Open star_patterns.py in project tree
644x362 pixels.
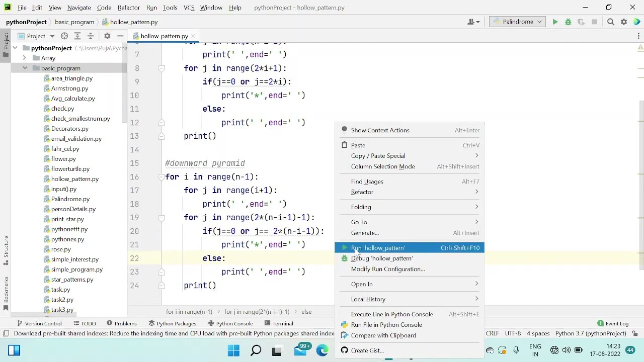tap(72, 280)
